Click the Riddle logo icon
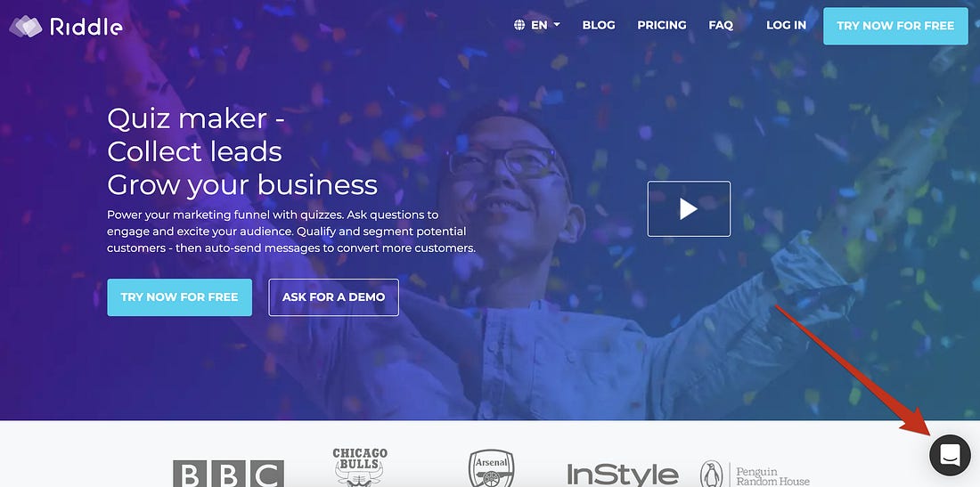The image size is (980, 487). 25,26
